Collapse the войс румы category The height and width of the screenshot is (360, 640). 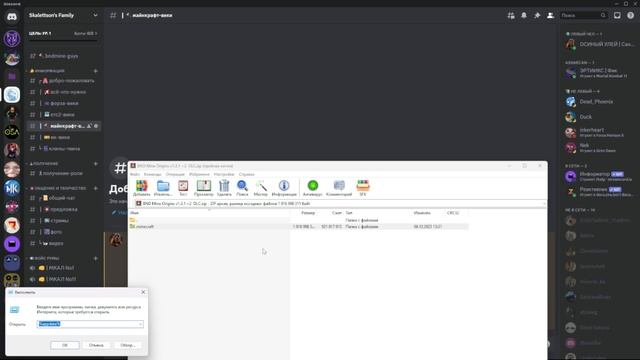pos(44,258)
